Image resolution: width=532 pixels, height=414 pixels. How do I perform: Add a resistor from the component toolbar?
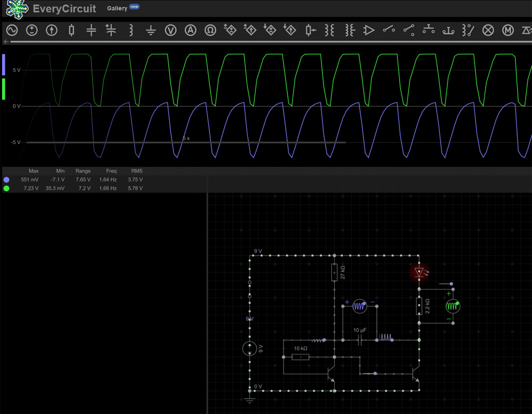tap(71, 30)
